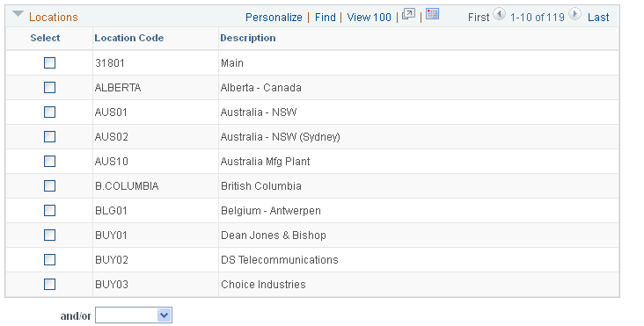The width and height of the screenshot is (644, 326).
Task: Sort by Description column header
Action: coord(248,38)
